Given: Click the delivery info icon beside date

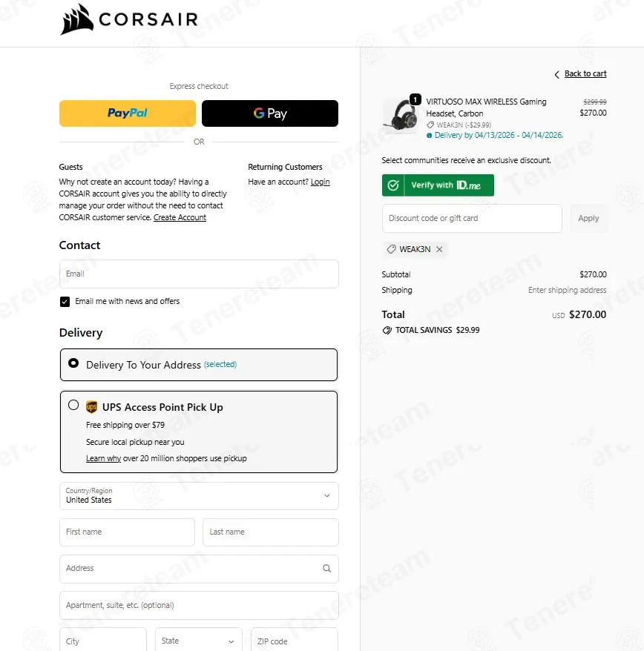Looking at the screenshot, I should (x=429, y=136).
